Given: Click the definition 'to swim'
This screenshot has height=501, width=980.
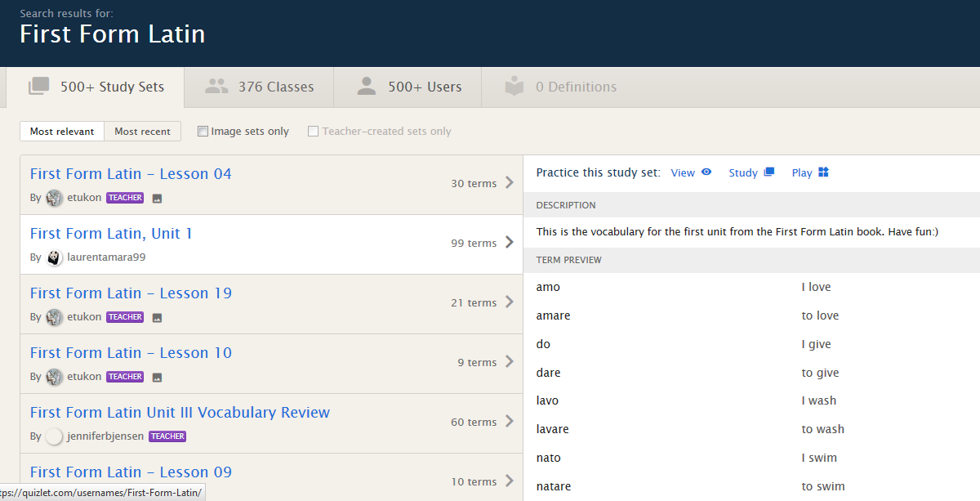Looking at the screenshot, I should tap(823, 486).
